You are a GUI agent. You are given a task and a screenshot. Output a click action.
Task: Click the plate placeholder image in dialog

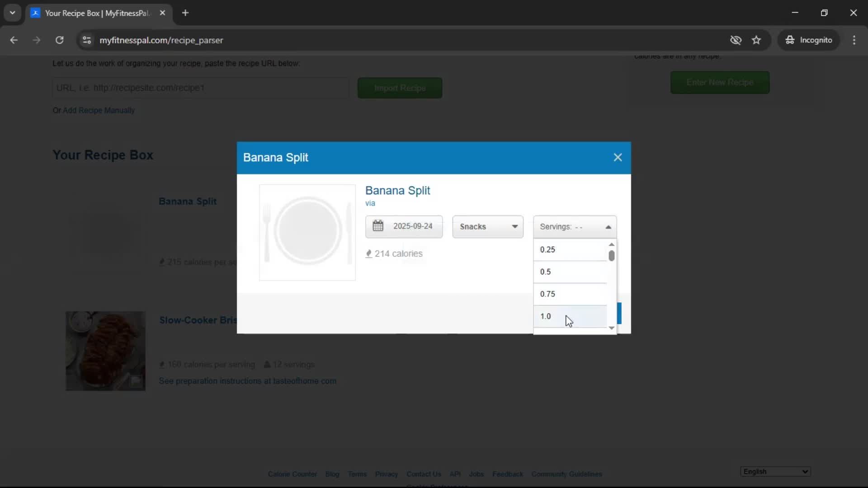[x=307, y=232]
